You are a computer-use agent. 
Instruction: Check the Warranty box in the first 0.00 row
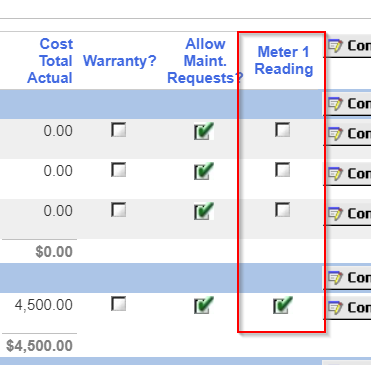click(x=118, y=130)
